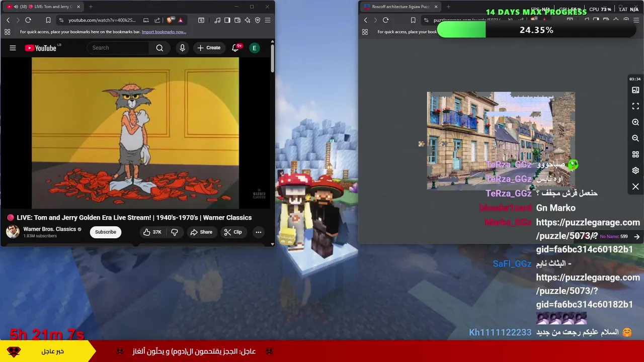Go to YouTube home via logo
The image size is (644, 362).
pos(41,48)
